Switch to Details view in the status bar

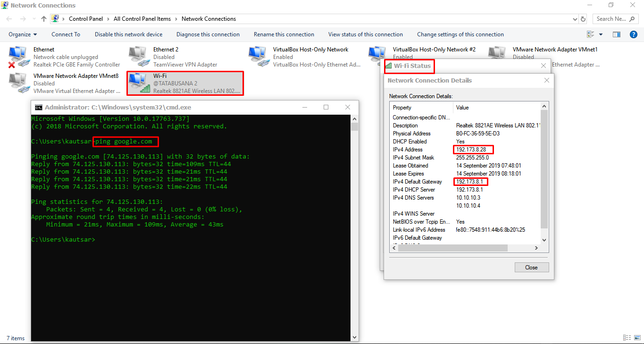[627, 338]
